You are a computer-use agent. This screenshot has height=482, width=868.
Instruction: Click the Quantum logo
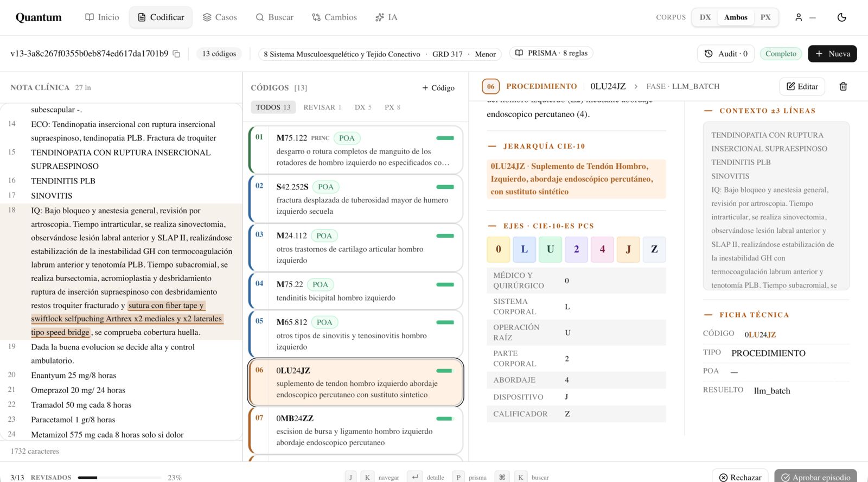[39, 17]
